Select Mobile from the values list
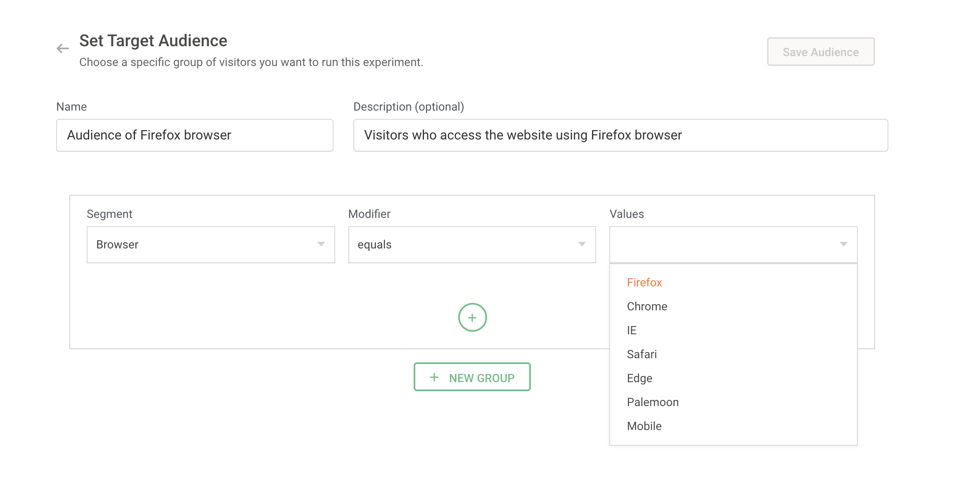 644,426
